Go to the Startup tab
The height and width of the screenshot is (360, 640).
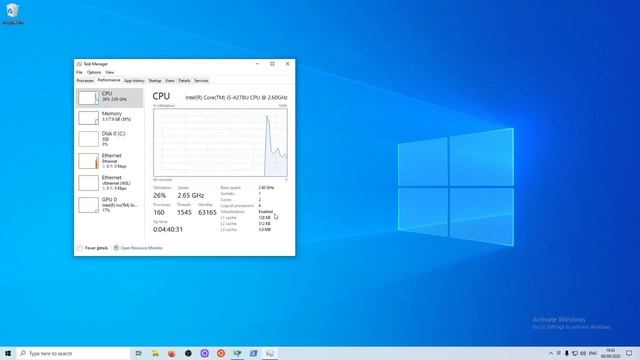[x=155, y=81]
